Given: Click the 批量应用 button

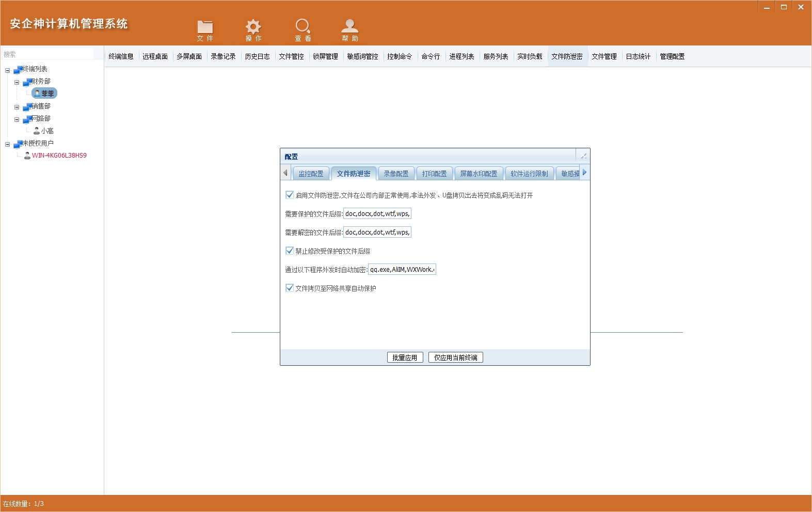Looking at the screenshot, I should tap(405, 358).
